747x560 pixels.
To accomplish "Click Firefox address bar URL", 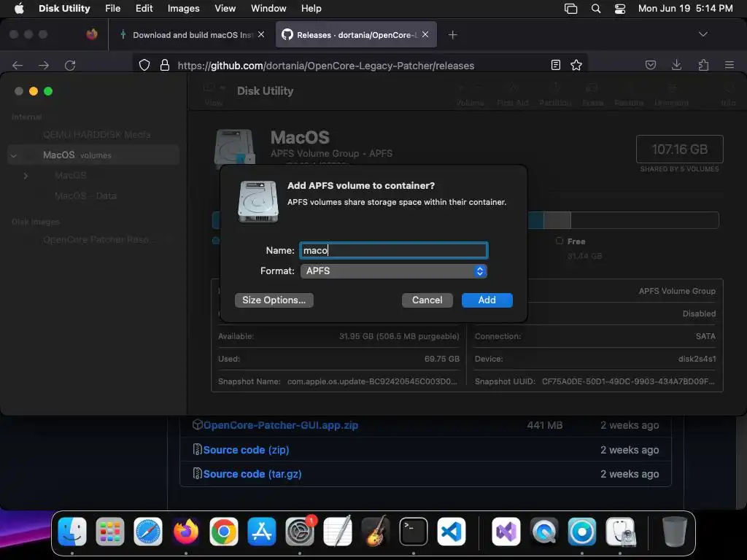I will click(326, 66).
